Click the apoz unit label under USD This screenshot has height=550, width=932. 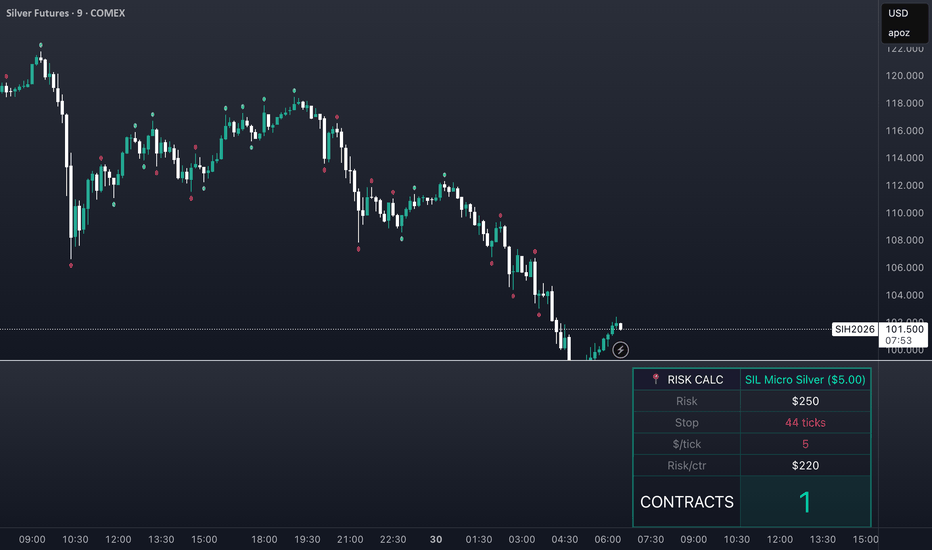pyautogui.click(x=899, y=33)
